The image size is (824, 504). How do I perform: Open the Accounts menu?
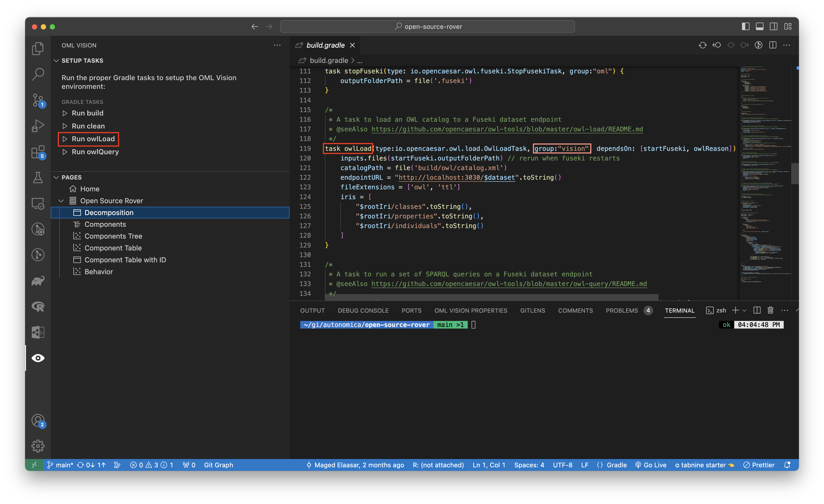pos(38,421)
